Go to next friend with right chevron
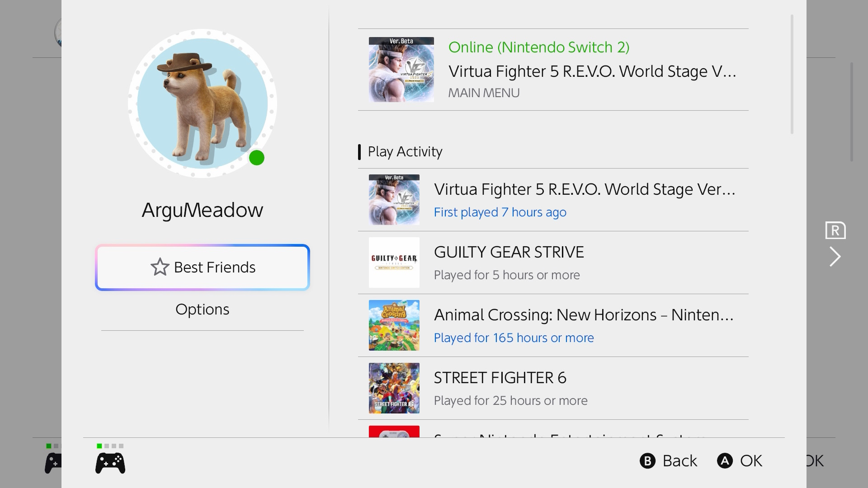Screen dimensions: 868x488 (x=835, y=257)
